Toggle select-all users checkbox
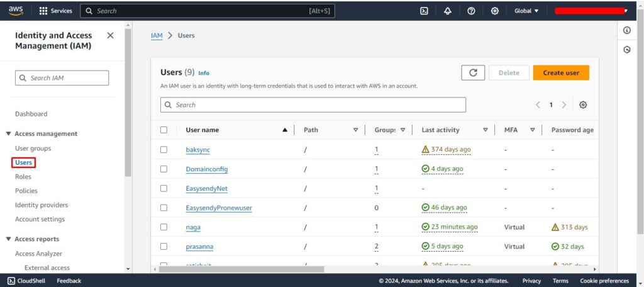The width and height of the screenshot is (644, 287). [164, 130]
